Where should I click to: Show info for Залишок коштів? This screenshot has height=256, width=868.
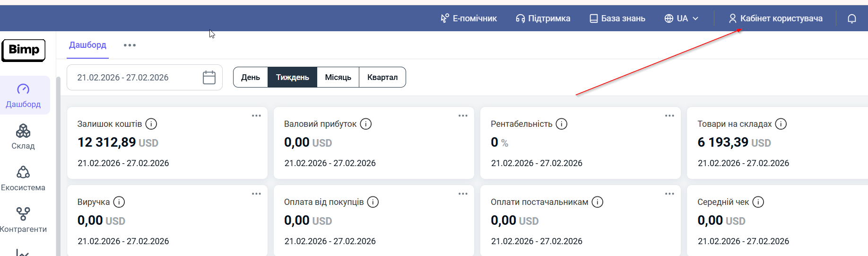point(151,124)
